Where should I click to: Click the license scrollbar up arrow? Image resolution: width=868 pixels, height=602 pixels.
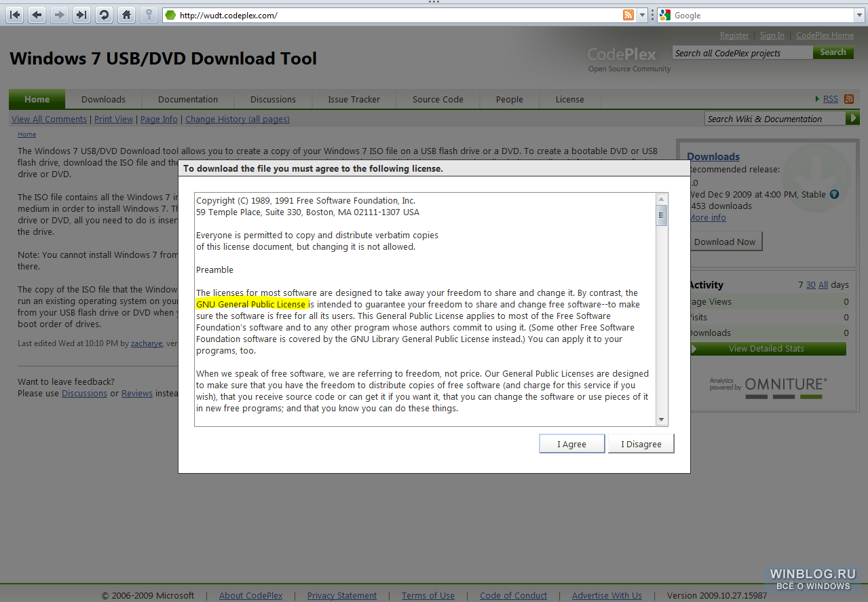662,199
